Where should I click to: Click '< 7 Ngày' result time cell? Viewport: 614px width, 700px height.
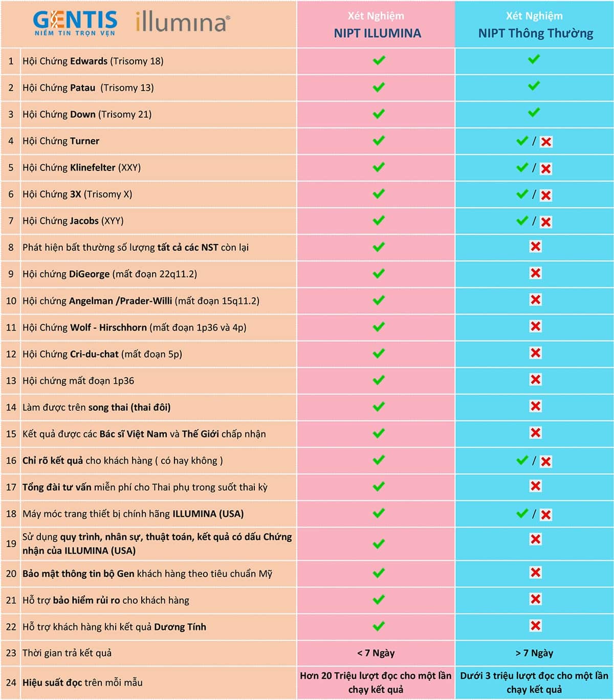pos(376,653)
